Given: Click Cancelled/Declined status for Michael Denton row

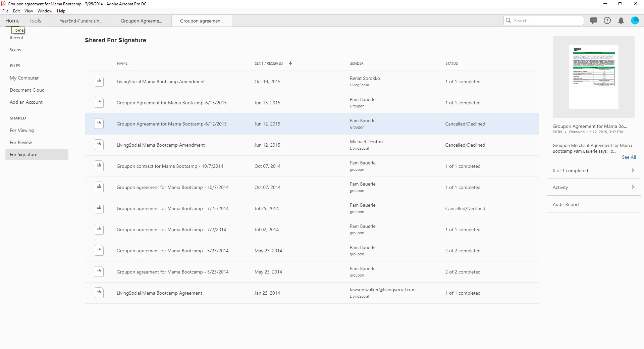Looking at the screenshot, I should [x=465, y=145].
